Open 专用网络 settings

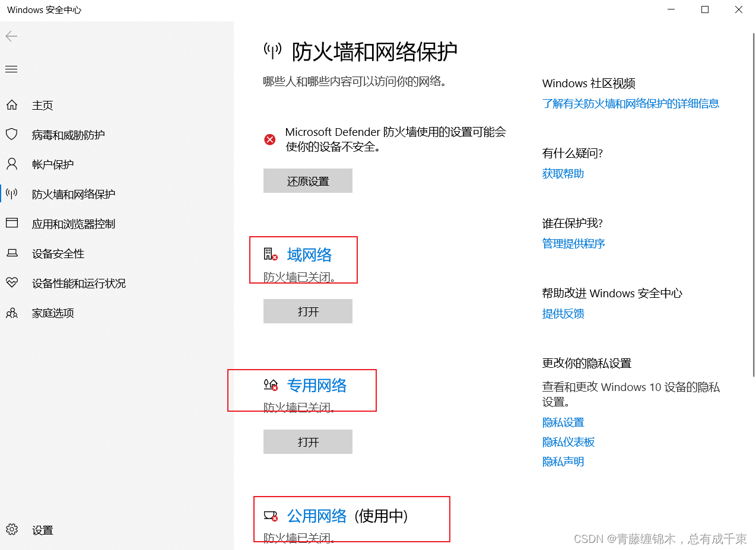[317, 385]
